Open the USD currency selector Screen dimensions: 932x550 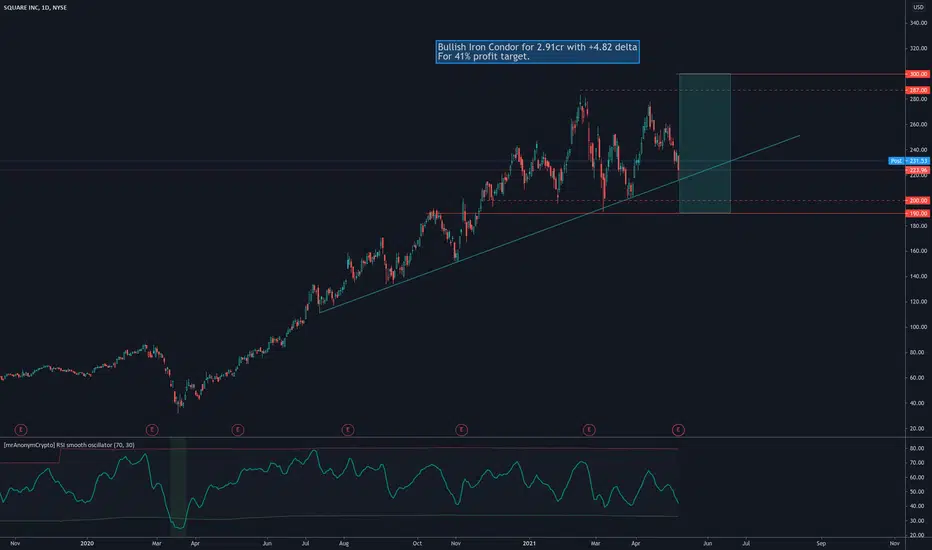tap(918, 7)
